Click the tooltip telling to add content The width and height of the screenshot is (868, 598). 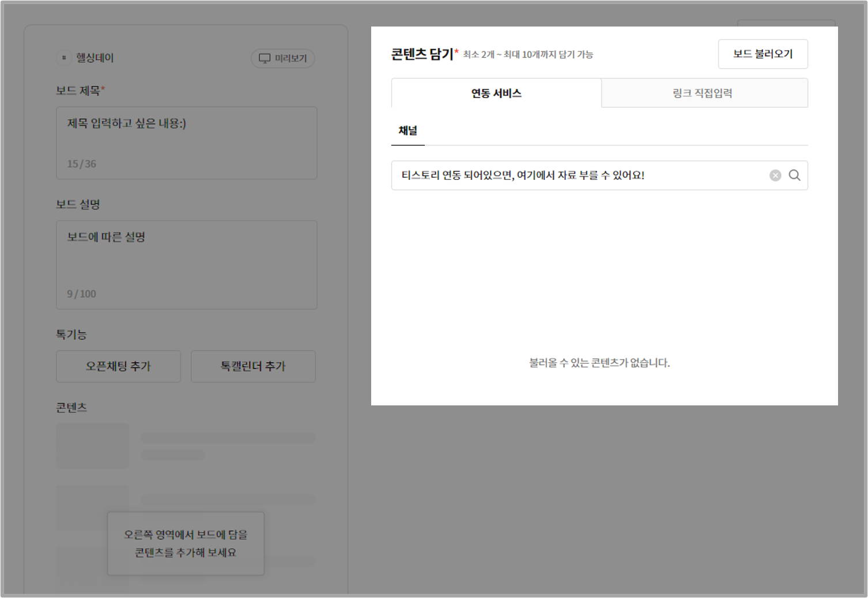click(x=186, y=543)
